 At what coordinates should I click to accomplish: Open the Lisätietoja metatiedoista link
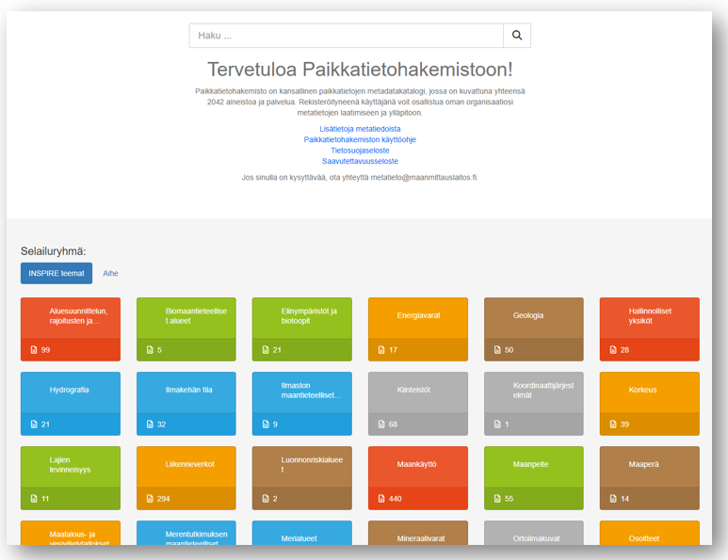(x=360, y=129)
